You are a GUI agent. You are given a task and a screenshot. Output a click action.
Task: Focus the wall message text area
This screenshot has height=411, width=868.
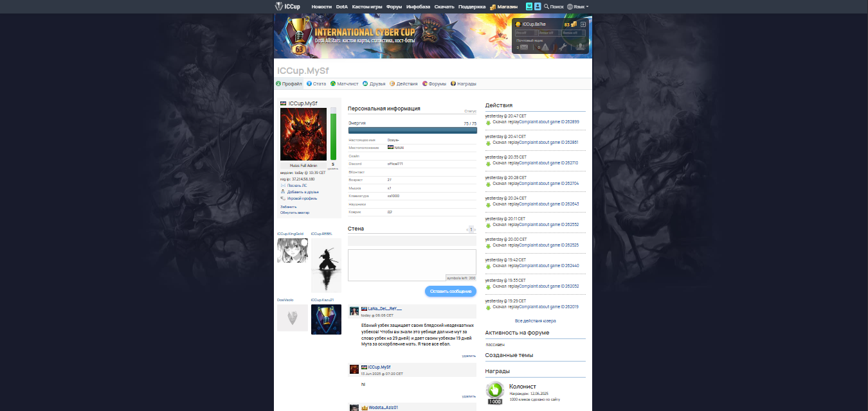tap(412, 265)
